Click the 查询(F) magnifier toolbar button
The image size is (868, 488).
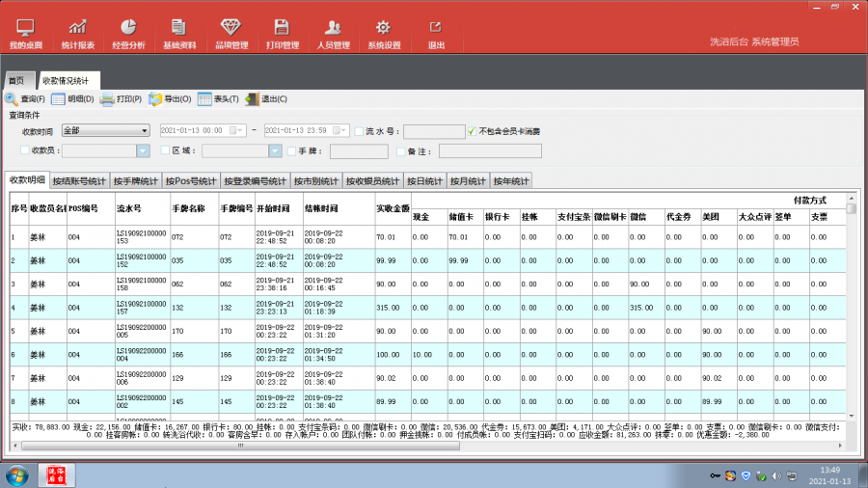tap(25, 98)
